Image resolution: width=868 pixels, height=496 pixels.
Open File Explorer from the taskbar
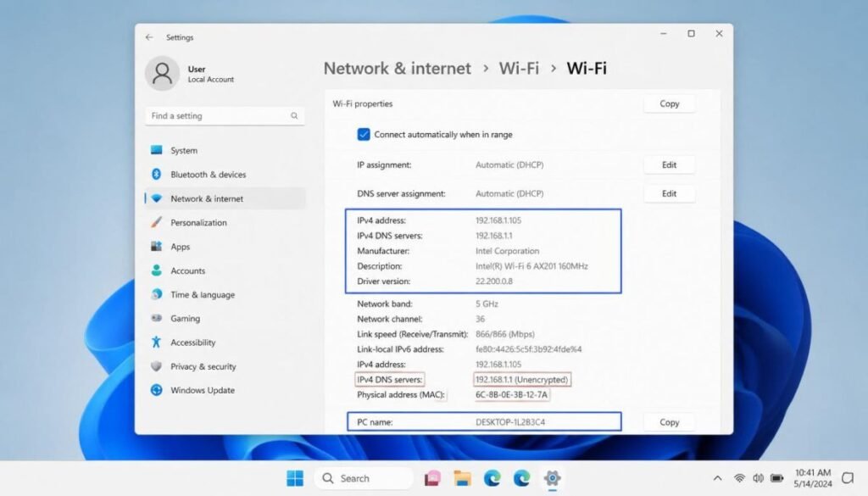pyautogui.click(x=462, y=477)
